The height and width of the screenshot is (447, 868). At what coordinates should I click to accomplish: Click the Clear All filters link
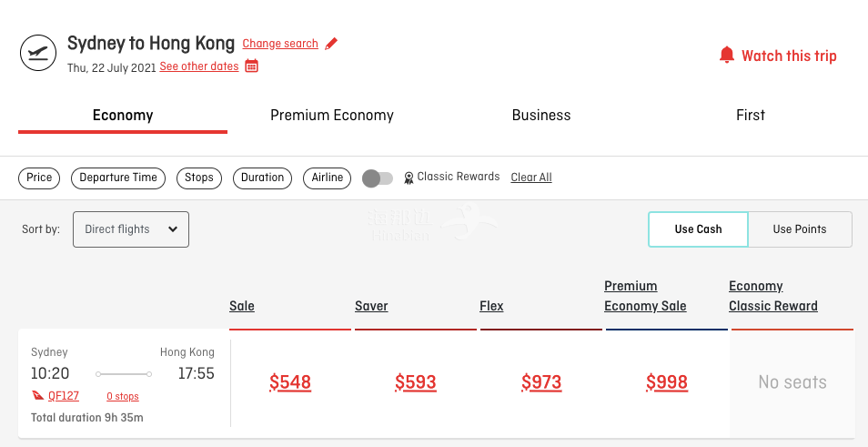pos(531,178)
